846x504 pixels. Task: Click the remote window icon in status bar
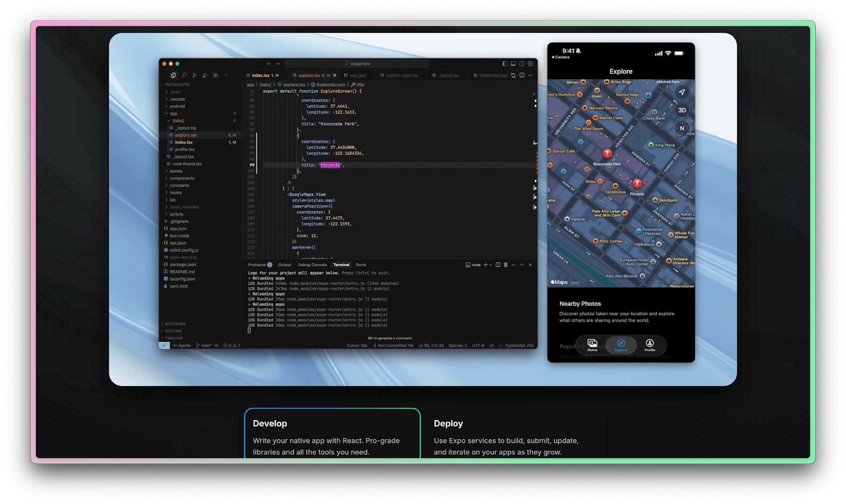pos(164,346)
